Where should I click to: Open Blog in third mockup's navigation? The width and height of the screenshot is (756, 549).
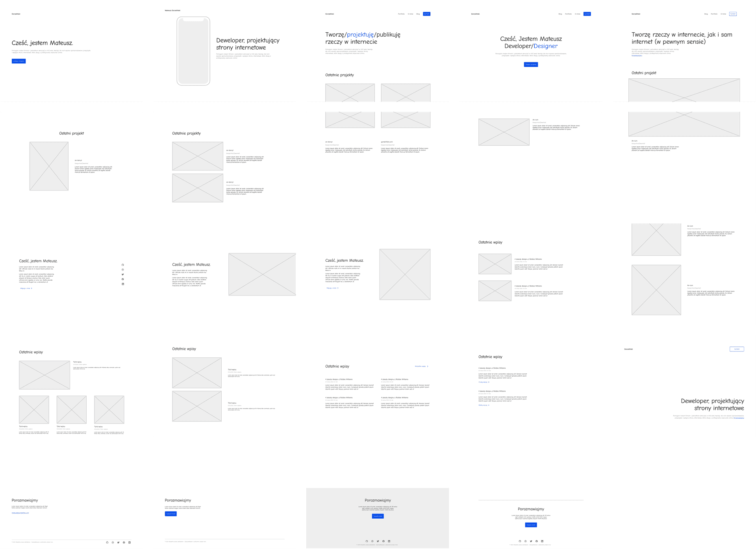pyautogui.click(x=418, y=14)
